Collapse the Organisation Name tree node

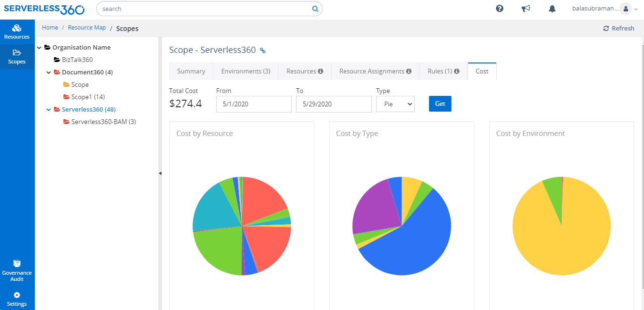(39, 47)
